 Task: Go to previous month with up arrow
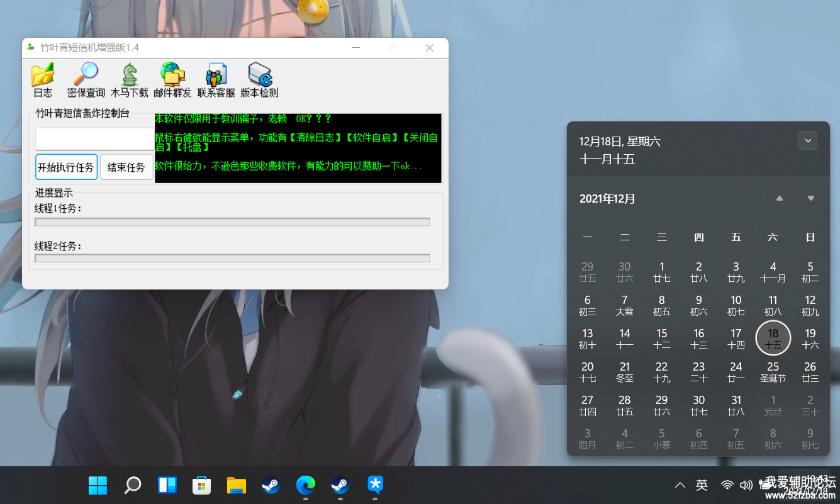(780, 199)
